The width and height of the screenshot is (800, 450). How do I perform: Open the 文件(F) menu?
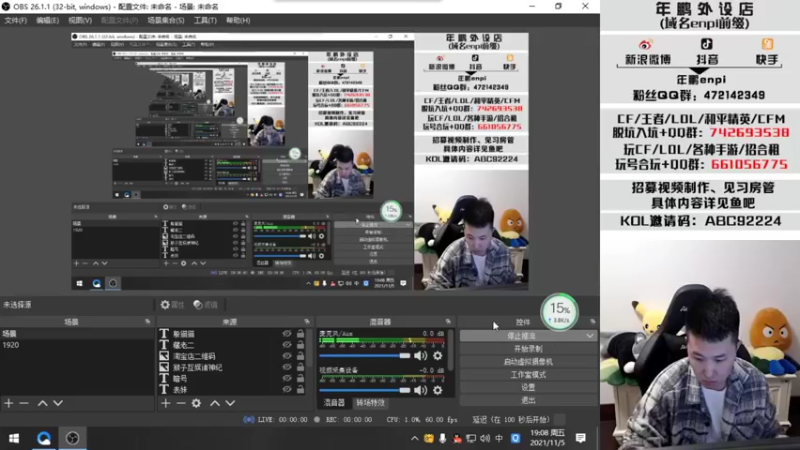tap(16, 20)
